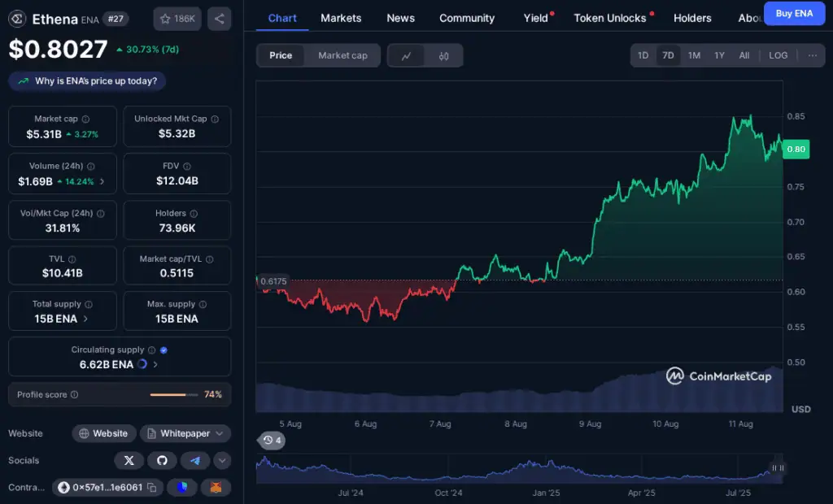Expand Circulating supply details chevron
This screenshot has width=833, height=504.
(155, 364)
